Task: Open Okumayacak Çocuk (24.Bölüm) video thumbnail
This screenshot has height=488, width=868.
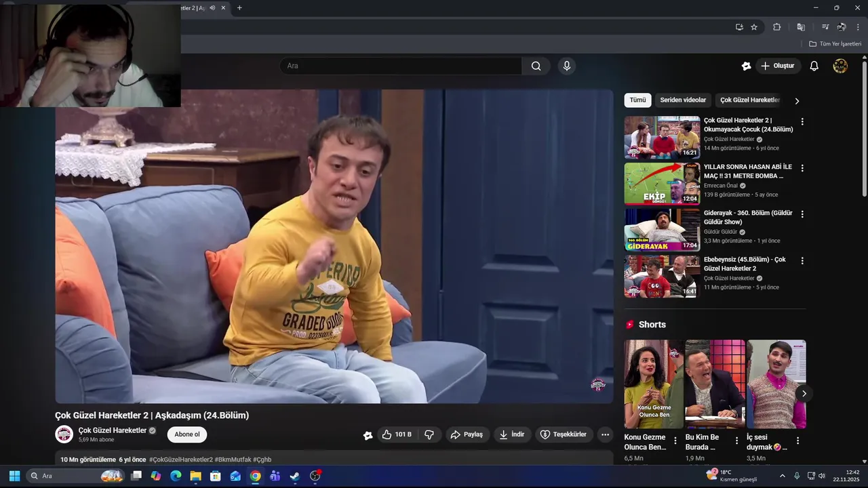Action: point(662,137)
